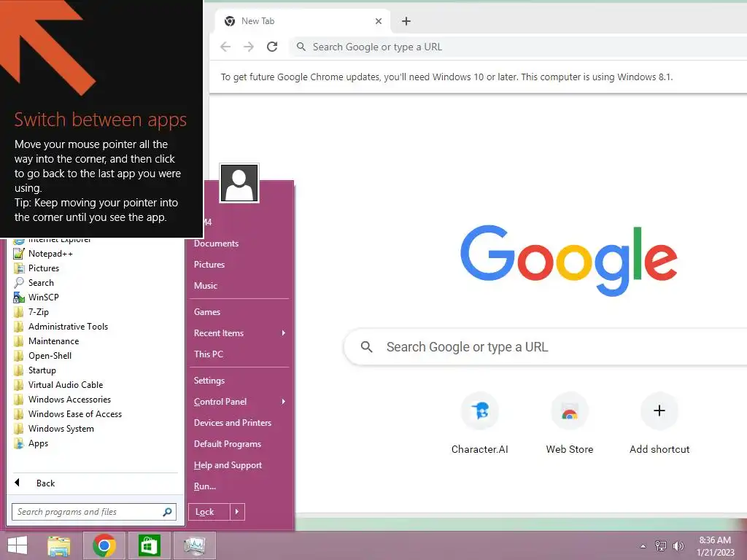Open Documents from the Start menu

(216, 244)
